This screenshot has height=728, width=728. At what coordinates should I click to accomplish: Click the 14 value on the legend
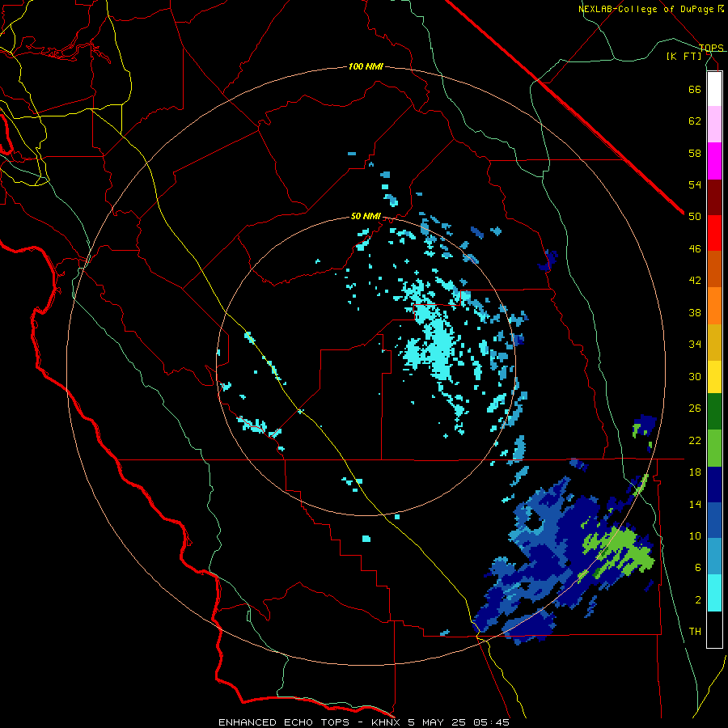[695, 504]
